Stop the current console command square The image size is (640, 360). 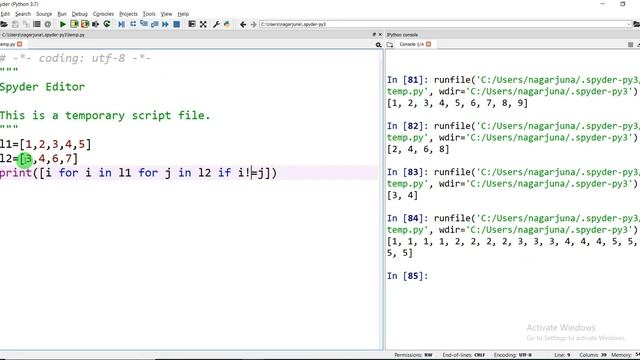click(x=630, y=44)
